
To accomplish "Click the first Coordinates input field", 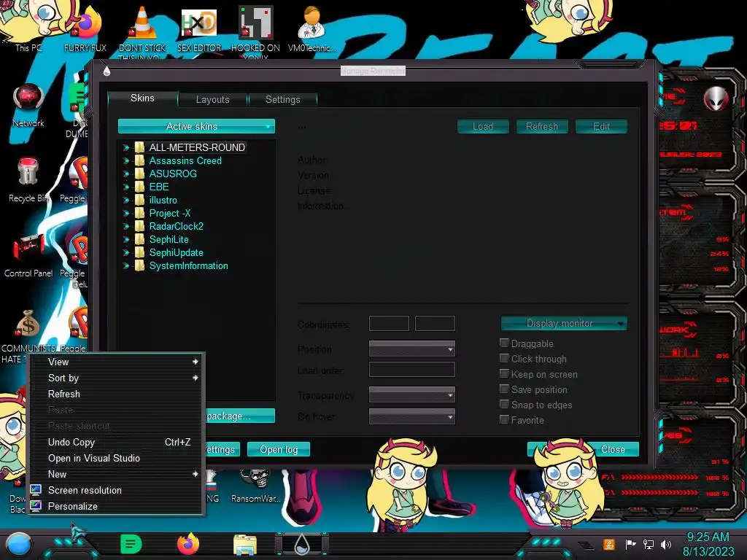I will tap(390, 323).
